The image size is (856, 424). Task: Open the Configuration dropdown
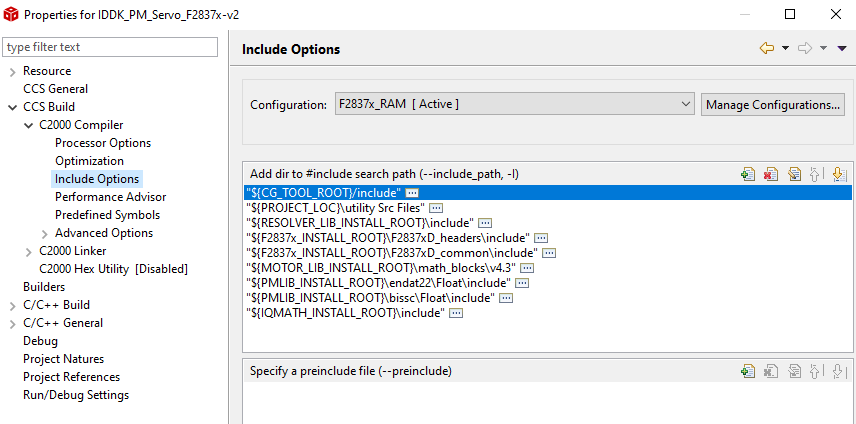515,104
